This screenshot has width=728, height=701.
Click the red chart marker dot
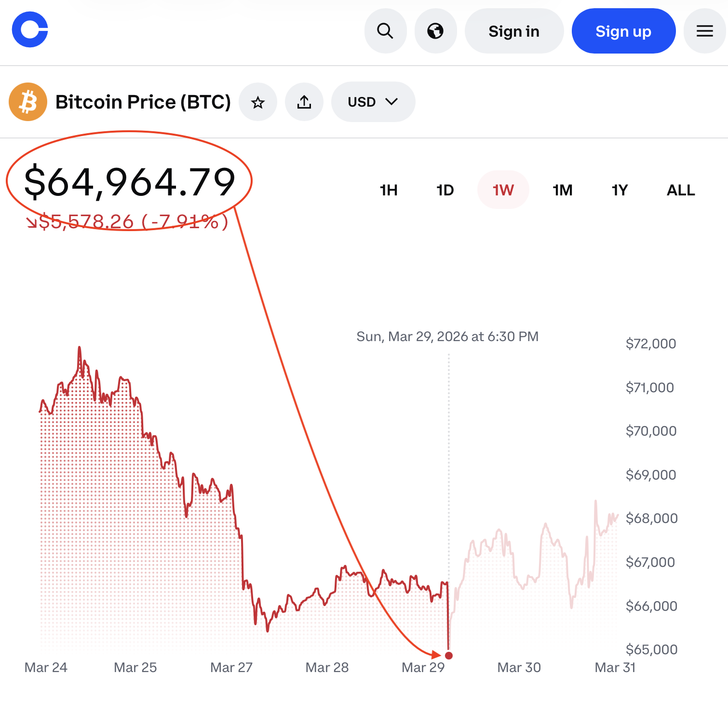click(x=449, y=655)
